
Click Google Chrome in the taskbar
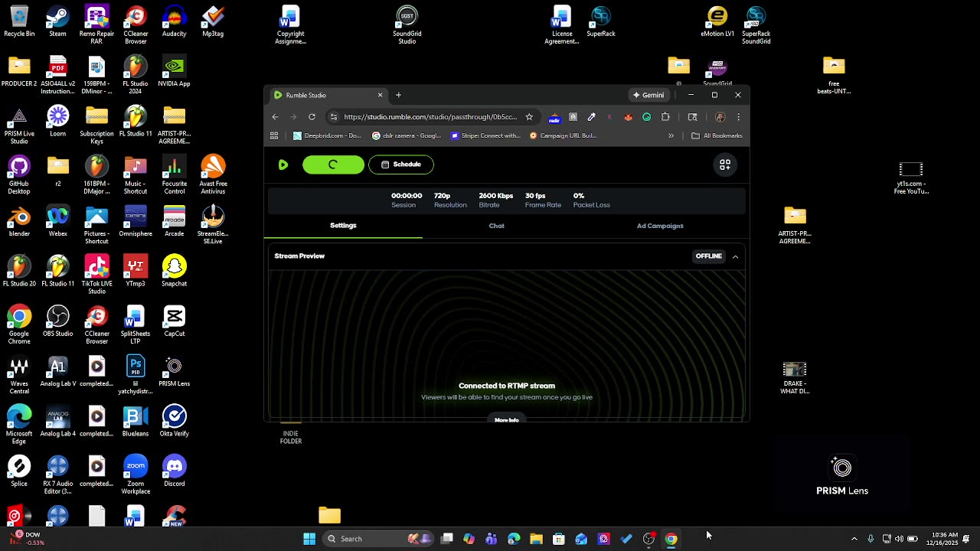point(671,539)
